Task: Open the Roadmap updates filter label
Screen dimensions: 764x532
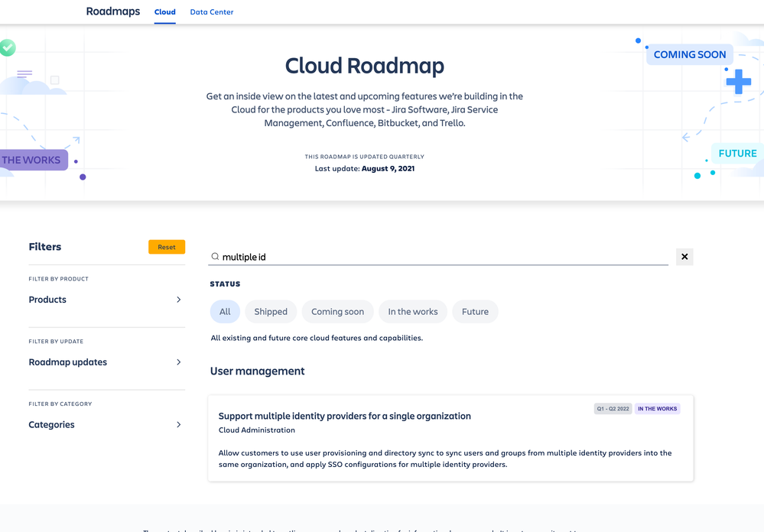Action: [68, 362]
